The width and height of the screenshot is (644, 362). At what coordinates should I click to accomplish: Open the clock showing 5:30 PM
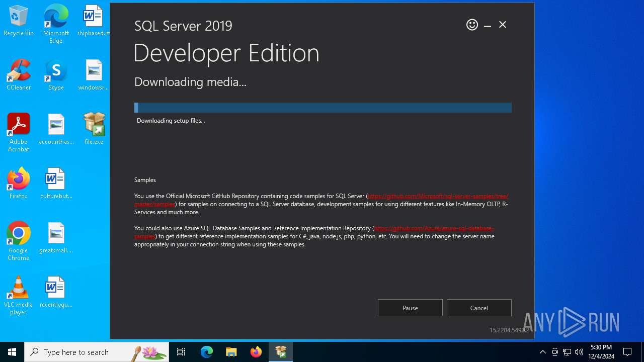[x=601, y=352]
